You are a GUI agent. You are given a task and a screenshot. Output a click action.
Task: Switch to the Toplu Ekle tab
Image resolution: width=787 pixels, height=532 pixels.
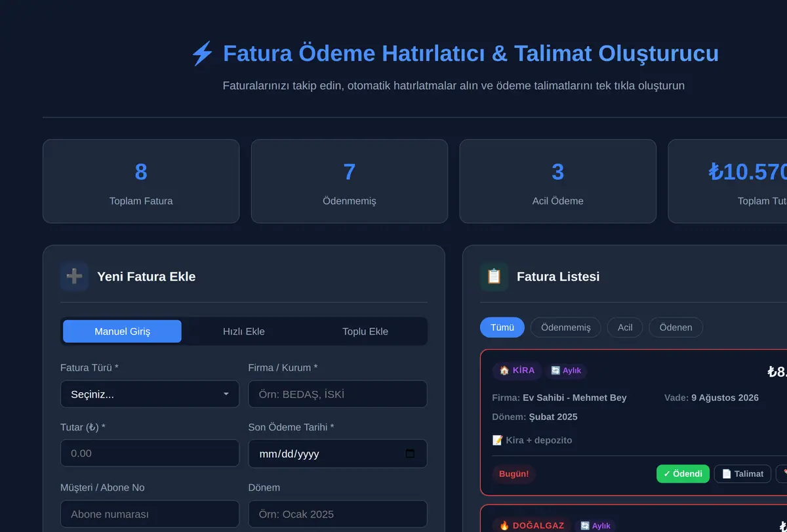[365, 331]
